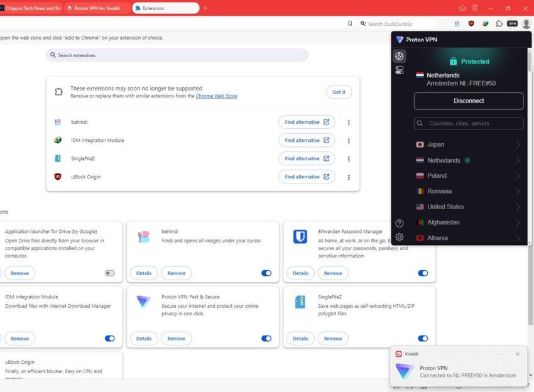Open Details for Bitwarden Password Manager
This screenshot has height=392, width=534.
[x=300, y=273]
